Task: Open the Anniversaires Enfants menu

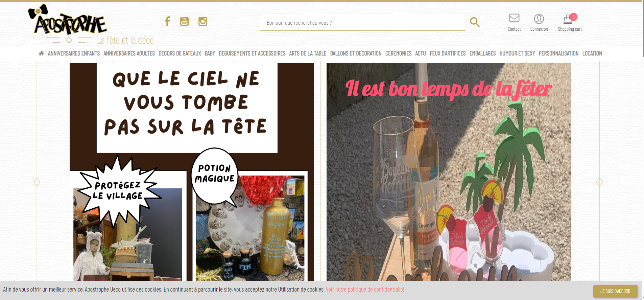Action: (x=74, y=53)
